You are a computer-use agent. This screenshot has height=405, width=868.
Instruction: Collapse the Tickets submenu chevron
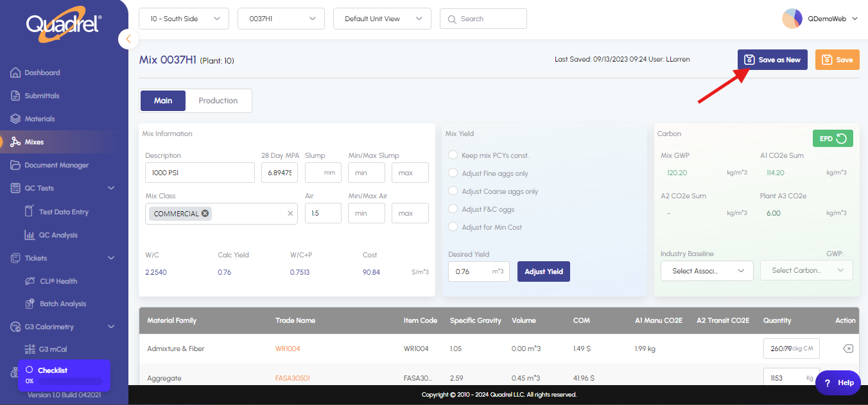click(x=111, y=258)
